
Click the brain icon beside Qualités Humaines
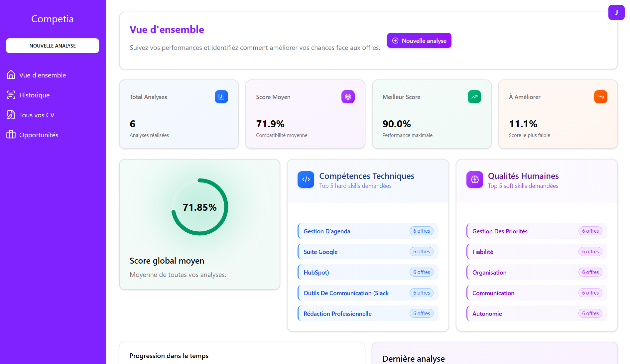474,180
